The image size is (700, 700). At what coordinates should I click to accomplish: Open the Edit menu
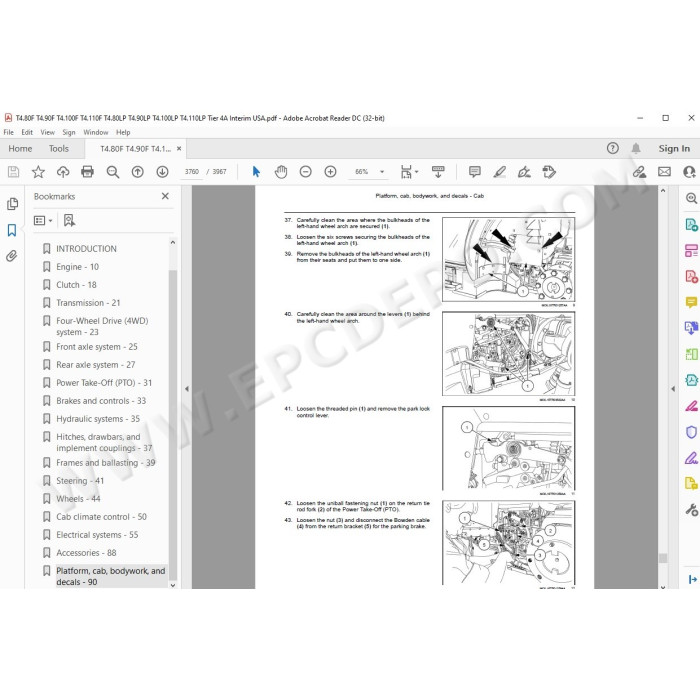click(x=27, y=132)
